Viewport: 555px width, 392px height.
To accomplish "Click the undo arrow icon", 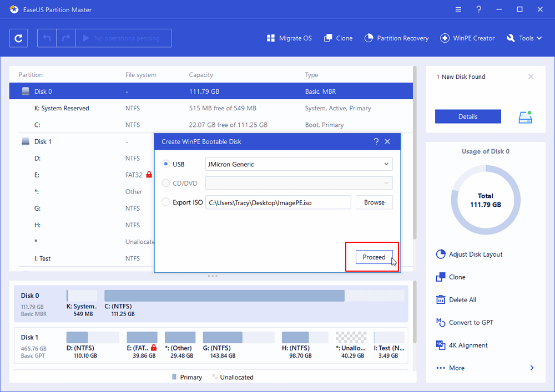I will click(x=47, y=38).
